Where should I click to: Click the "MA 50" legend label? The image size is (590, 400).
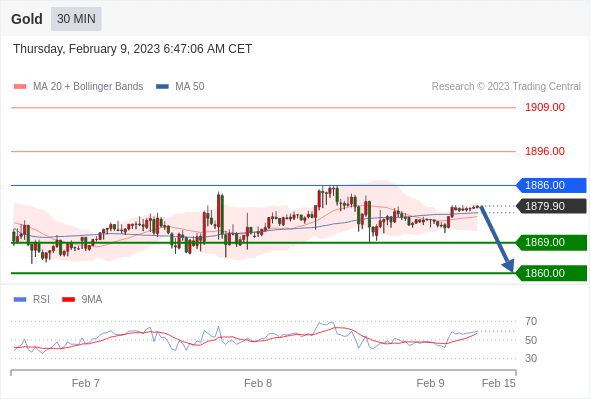(190, 87)
